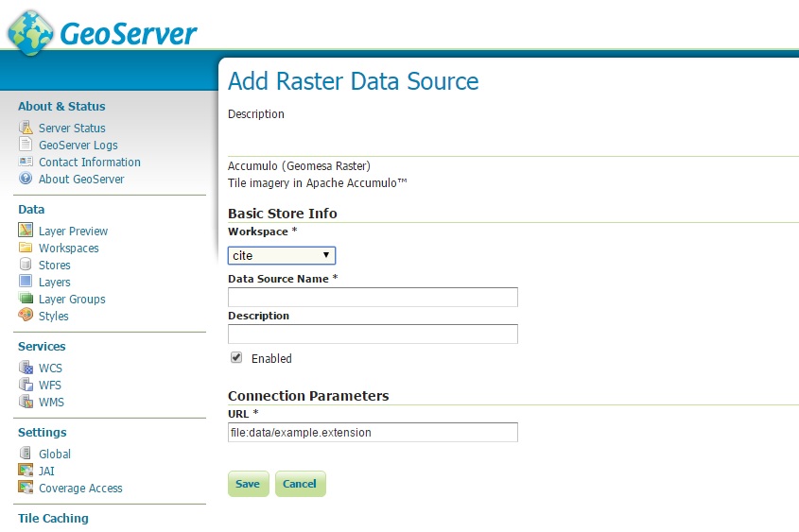Viewport: 799px width, 532px height.
Task: Click the GeoServer globe logo
Action: pyautogui.click(x=30, y=32)
